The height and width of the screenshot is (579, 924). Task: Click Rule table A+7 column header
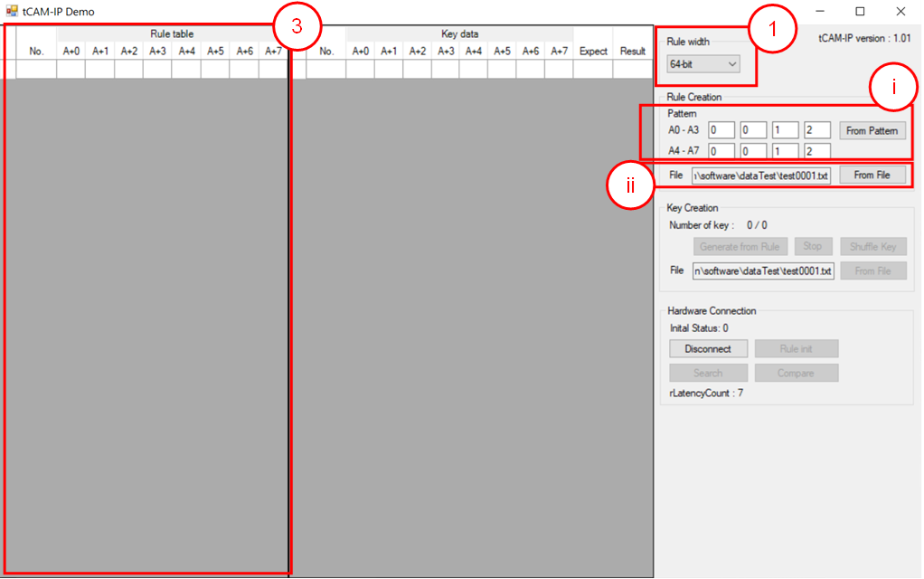(273, 52)
